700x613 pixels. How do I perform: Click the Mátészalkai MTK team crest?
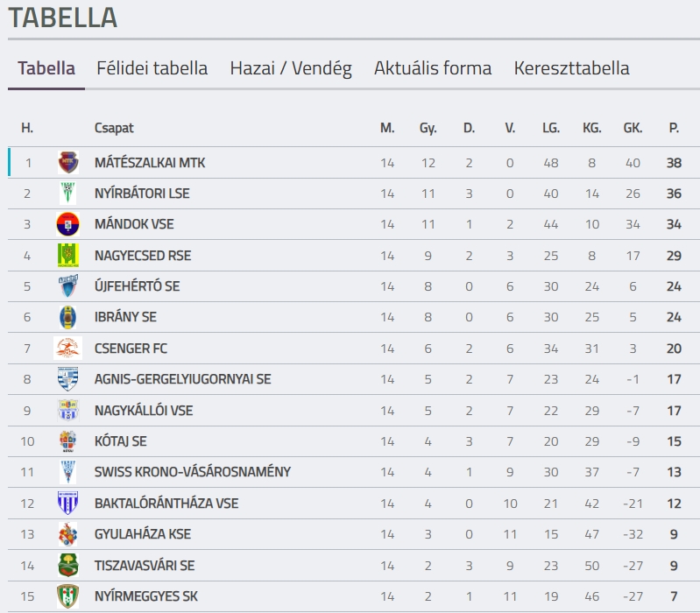(x=67, y=163)
